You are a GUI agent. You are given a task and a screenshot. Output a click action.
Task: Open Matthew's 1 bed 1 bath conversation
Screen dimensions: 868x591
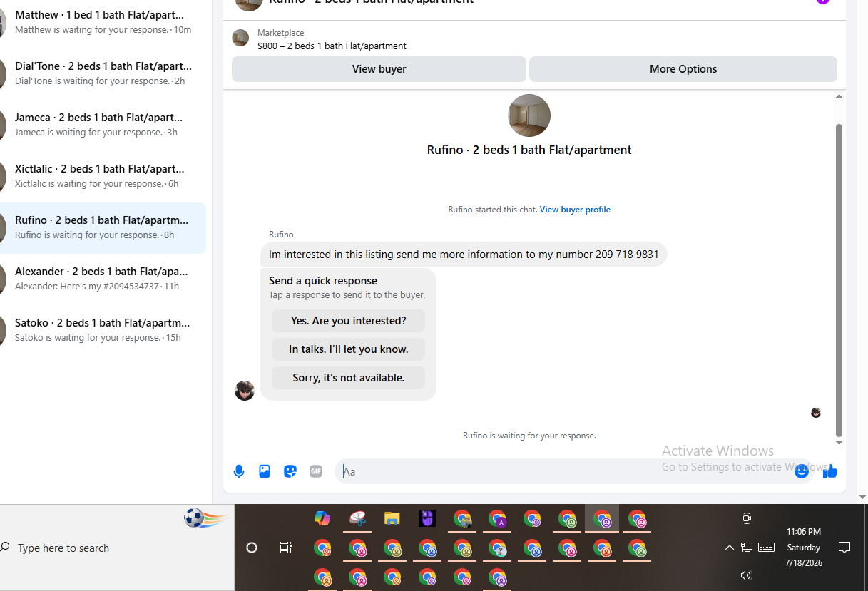tap(103, 22)
